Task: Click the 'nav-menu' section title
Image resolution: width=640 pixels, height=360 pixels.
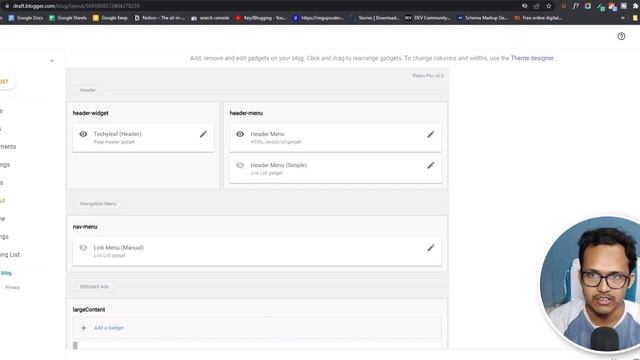Action: pos(85,227)
